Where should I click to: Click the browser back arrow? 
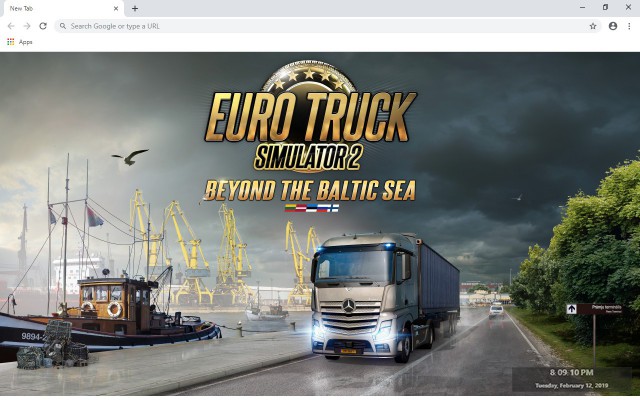(x=11, y=26)
